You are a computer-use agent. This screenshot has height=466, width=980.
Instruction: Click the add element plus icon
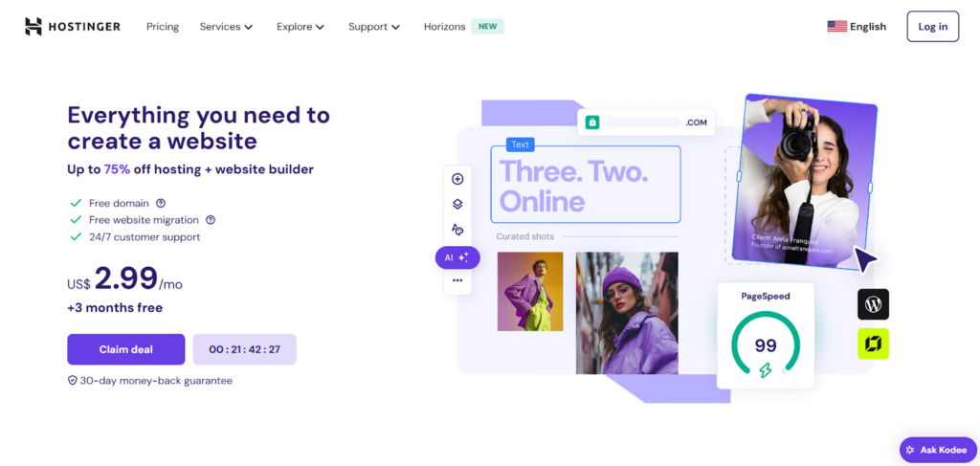[x=457, y=179]
